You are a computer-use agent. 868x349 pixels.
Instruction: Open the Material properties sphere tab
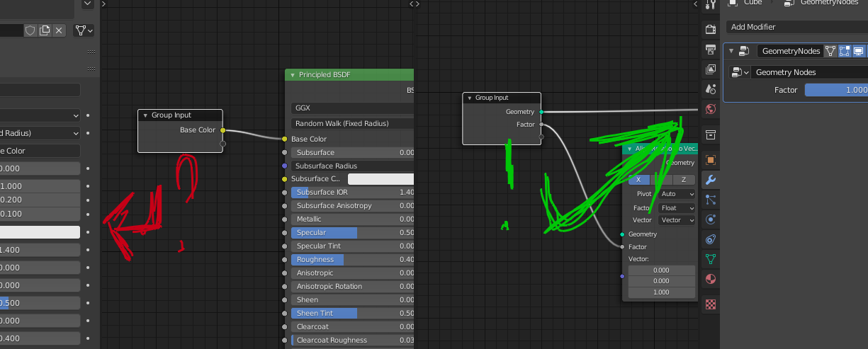tap(711, 279)
